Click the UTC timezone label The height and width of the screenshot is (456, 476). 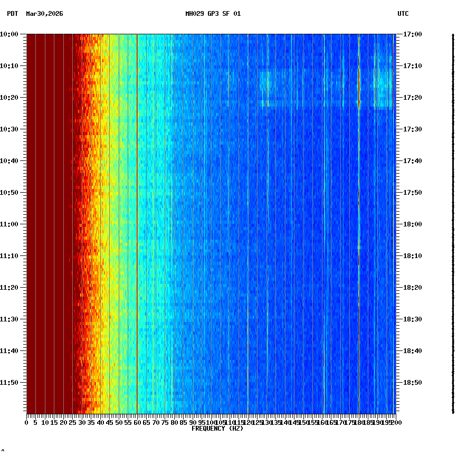[x=403, y=15]
